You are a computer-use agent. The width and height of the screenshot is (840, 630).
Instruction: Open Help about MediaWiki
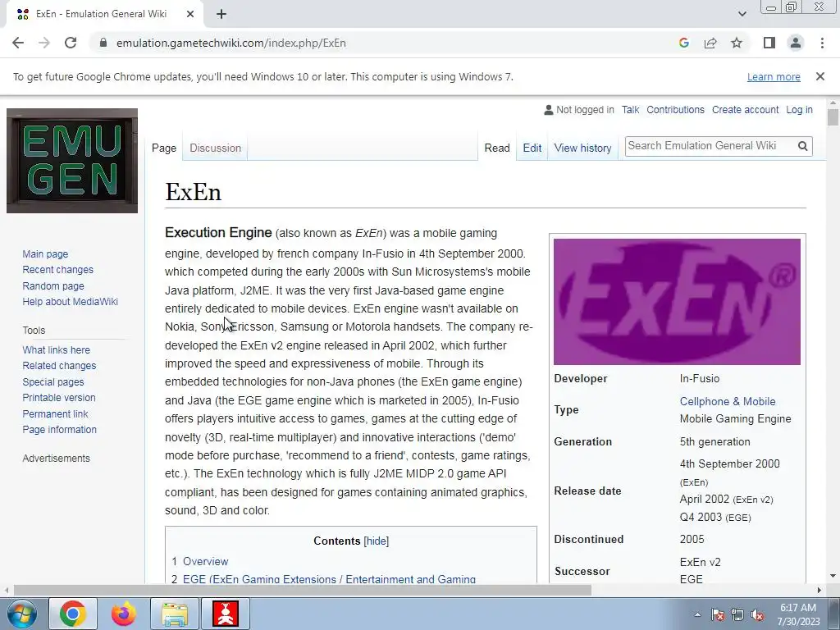[x=71, y=302]
